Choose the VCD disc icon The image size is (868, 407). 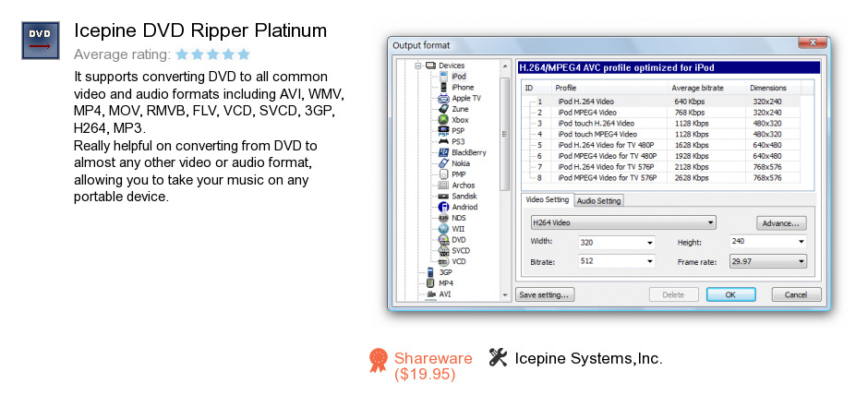click(x=443, y=261)
